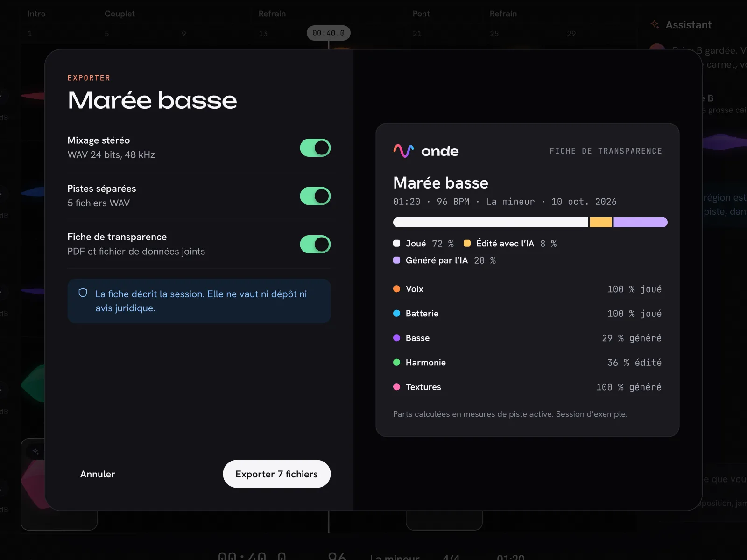This screenshot has height=560, width=747.
Task: Click the 'FICHE DE TRANSPARENCE' label
Action: pyautogui.click(x=606, y=151)
